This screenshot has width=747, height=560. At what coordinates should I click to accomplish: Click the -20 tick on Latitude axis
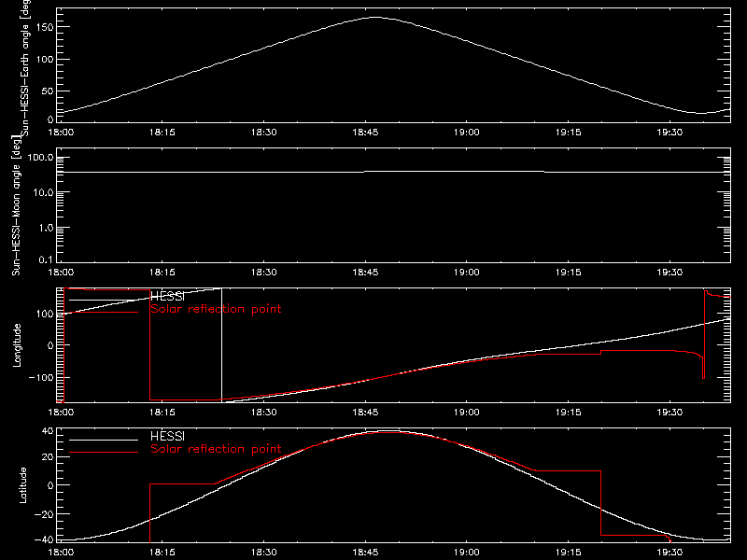pyautogui.click(x=44, y=514)
